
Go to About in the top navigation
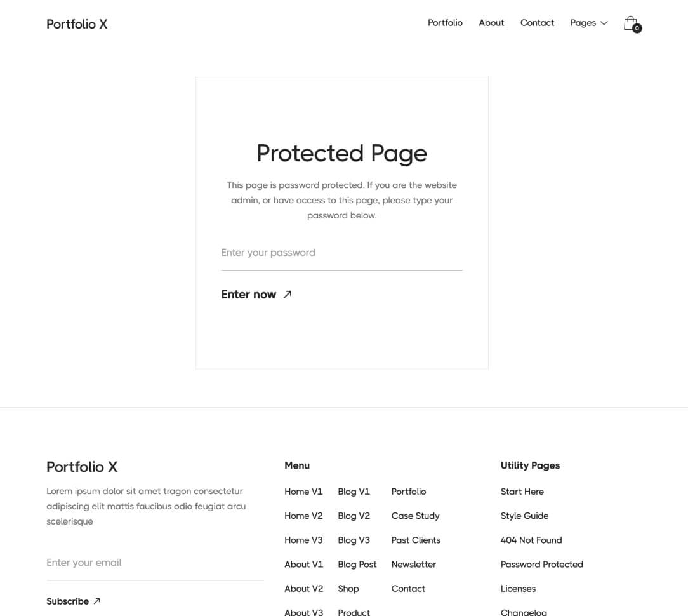(x=491, y=23)
